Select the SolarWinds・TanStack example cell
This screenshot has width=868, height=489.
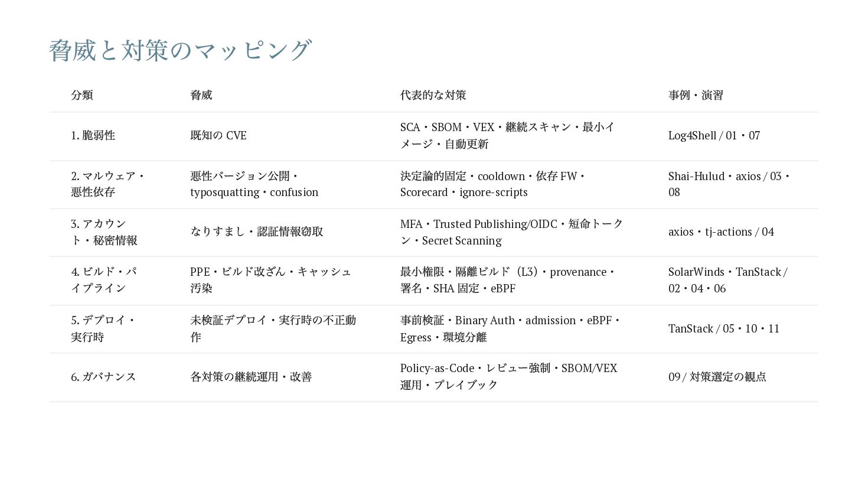click(x=728, y=280)
